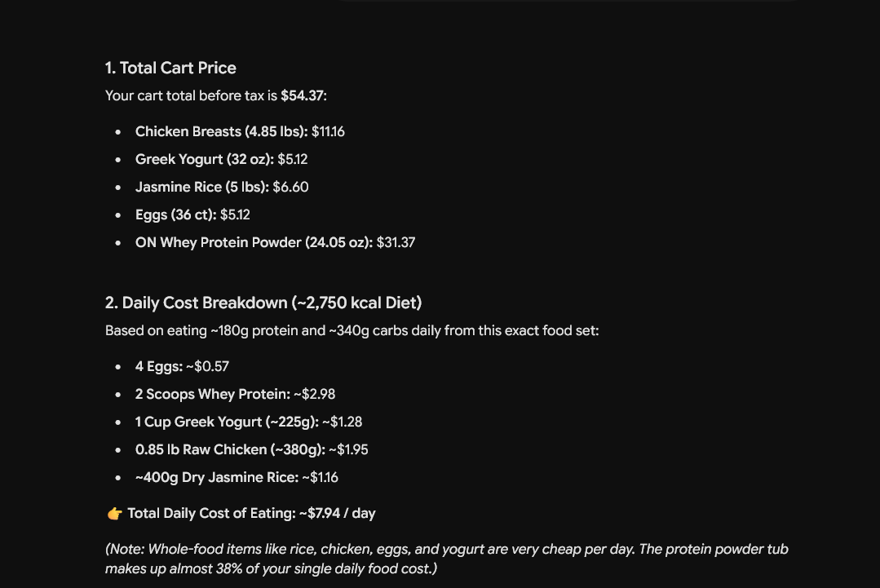Select the Chicken Breasts (4.85 lbs) line
The width and height of the screenshot is (880, 588).
coord(240,131)
